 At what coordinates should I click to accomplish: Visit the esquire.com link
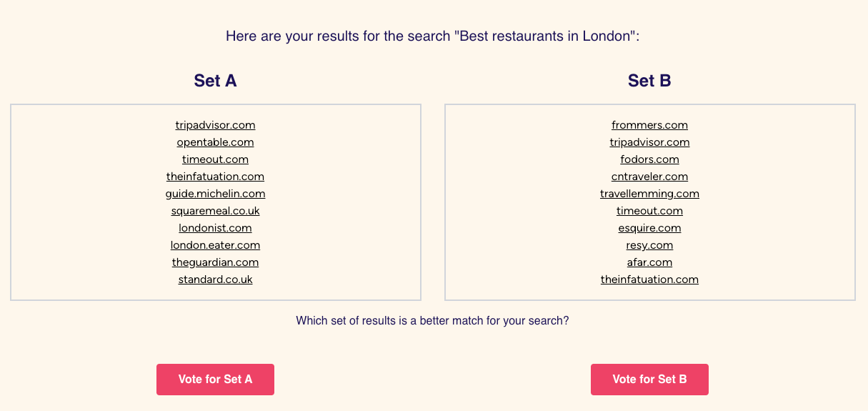tap(650, 228)
